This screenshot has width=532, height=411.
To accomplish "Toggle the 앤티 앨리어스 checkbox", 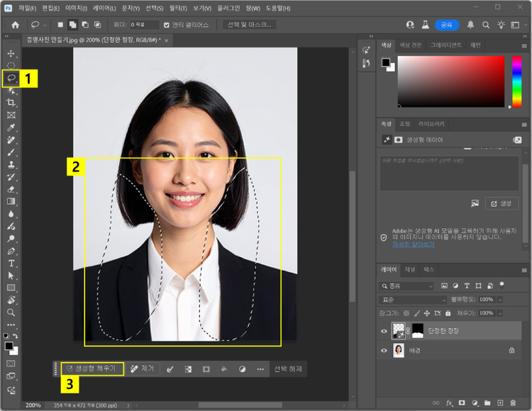I will pyautogui.click(x=167, y=25).
